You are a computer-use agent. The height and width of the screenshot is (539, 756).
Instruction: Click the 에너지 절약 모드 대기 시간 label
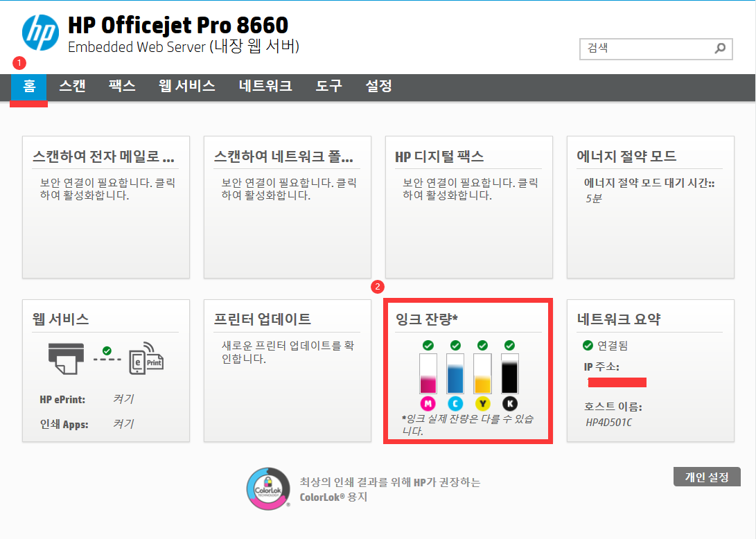tap(649, 183)
